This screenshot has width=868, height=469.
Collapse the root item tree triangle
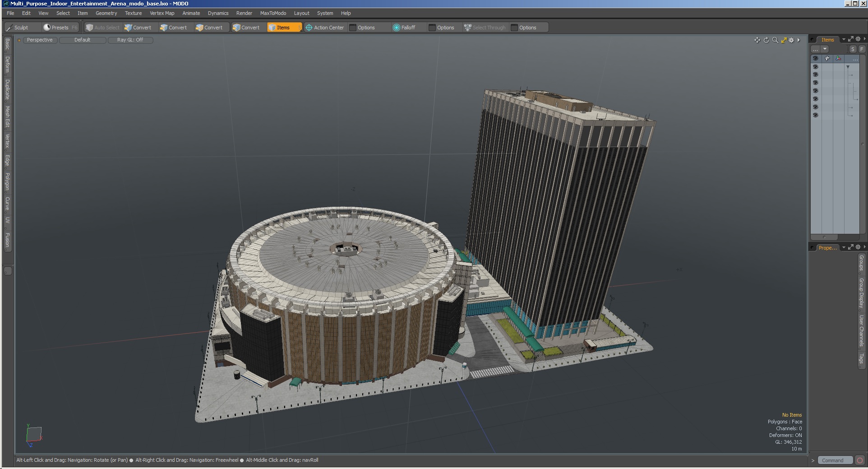pyautogui.click(x=848, y=67)
